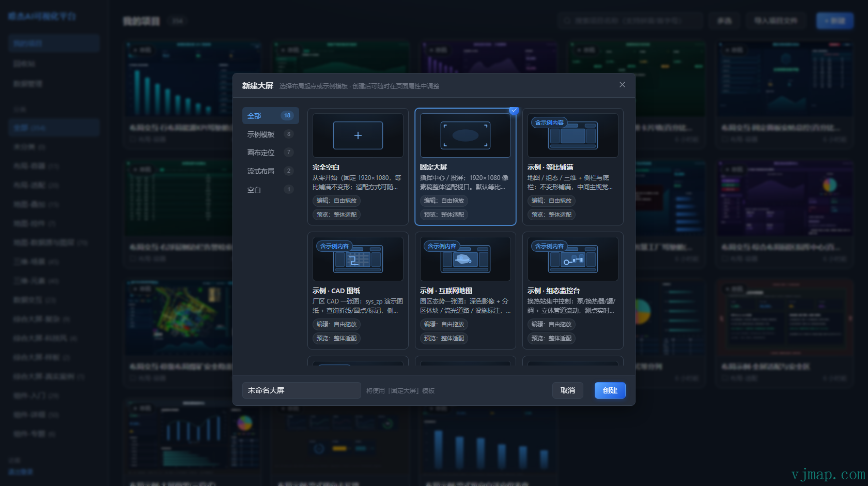Click the 固定大屏 card title

(x=433, y=167)
